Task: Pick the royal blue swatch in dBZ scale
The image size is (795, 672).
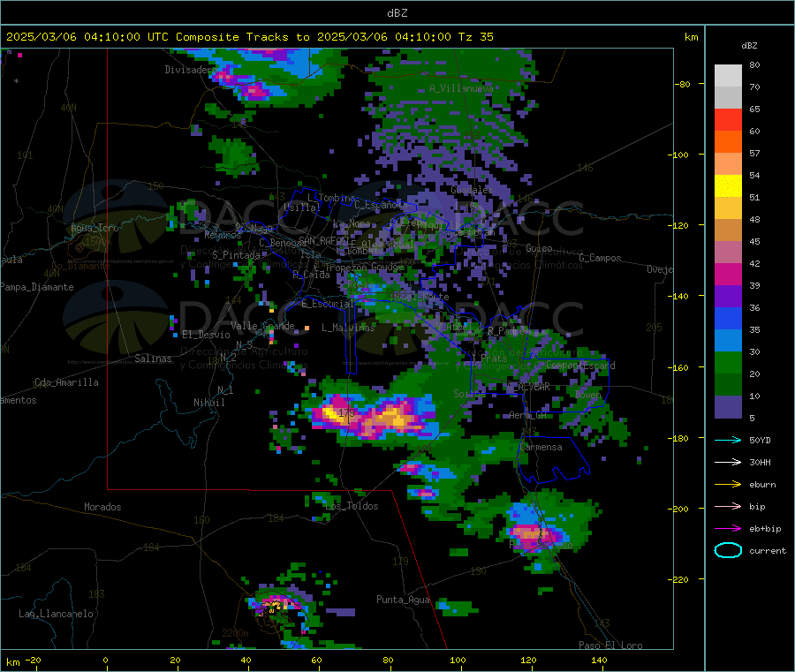Action: tap(728, 318)
